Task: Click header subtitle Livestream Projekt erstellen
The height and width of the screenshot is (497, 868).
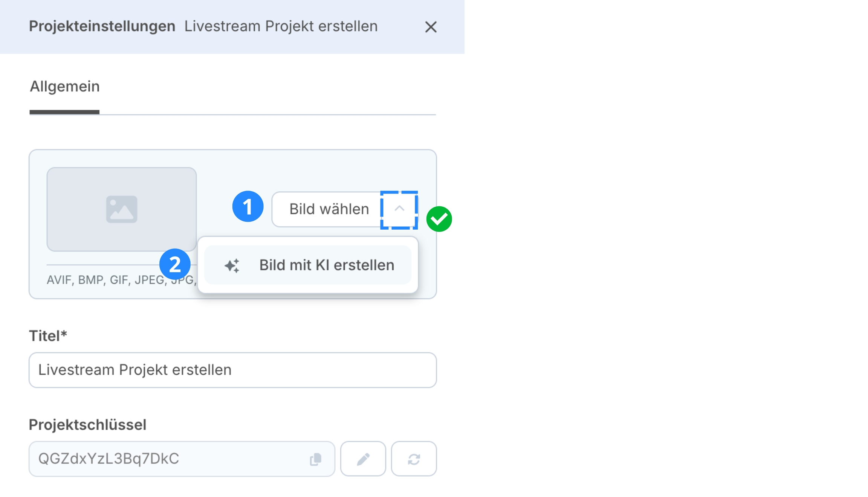Action: (x=281, y=26)
